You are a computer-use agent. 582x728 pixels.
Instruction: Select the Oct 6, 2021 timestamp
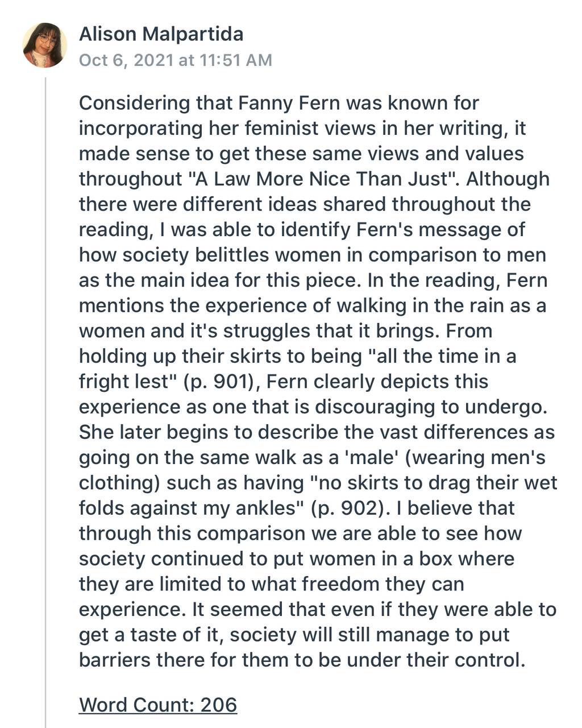tap(175, 60)
